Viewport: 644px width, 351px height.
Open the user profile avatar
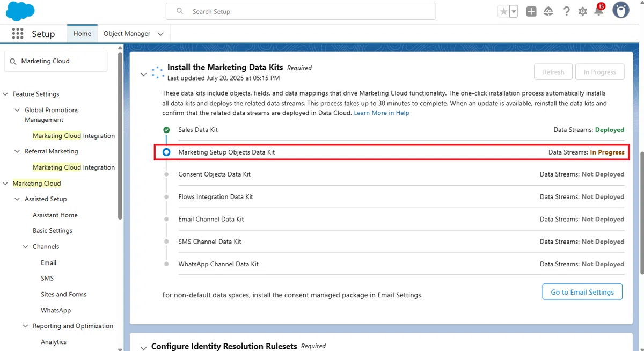click(621, 11)
